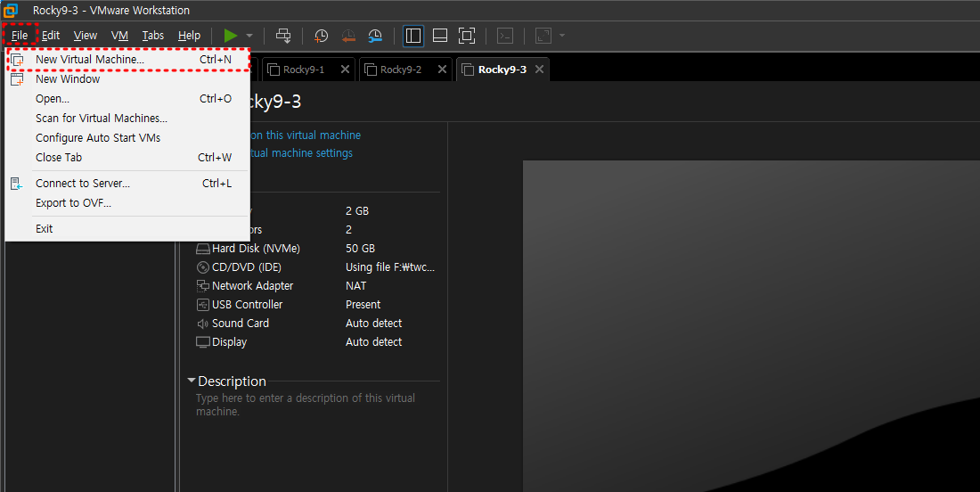The width and height of the screenshot is (980, 492).
Task: Click the VM screen preview thumbnail
Action: click(x=751, y=325)
